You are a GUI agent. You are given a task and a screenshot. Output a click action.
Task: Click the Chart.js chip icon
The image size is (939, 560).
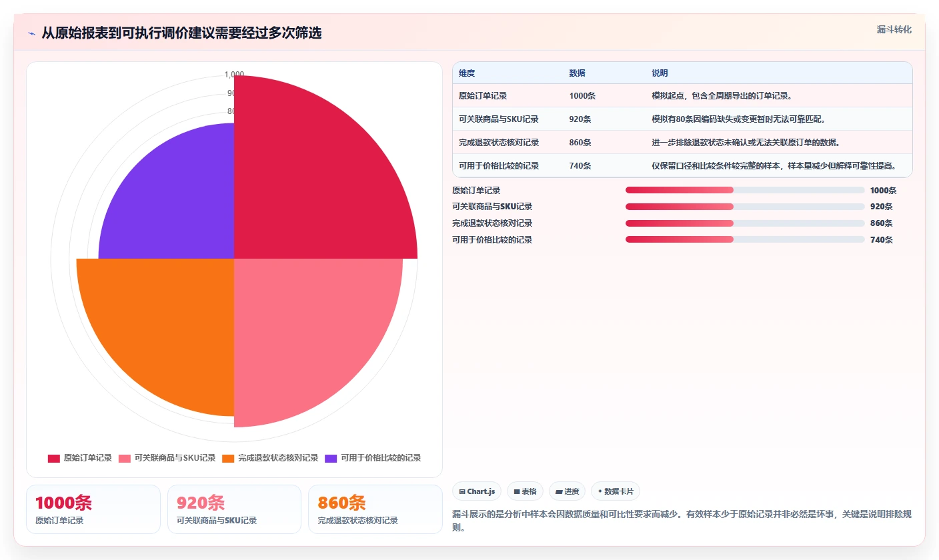point(461,491)
